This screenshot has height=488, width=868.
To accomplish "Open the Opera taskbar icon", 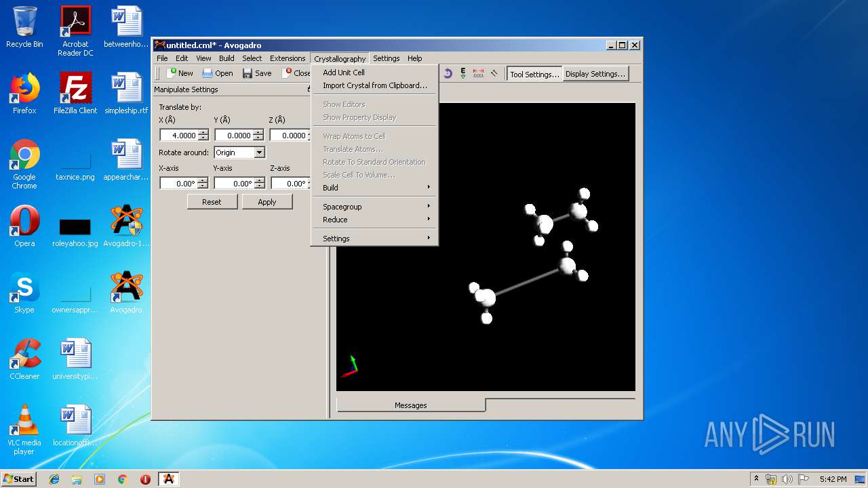I will [x=145, y=479].
